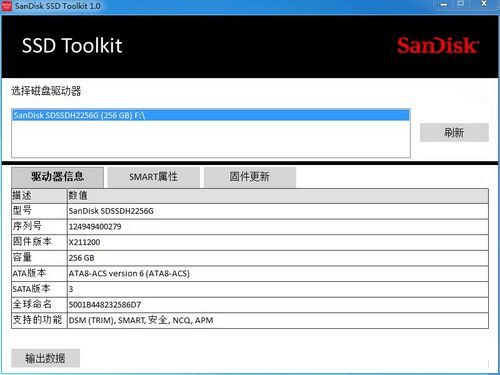Click the 刷新 refresh button
The height and width of the screenshot is (375, 500).
point(454,133)
